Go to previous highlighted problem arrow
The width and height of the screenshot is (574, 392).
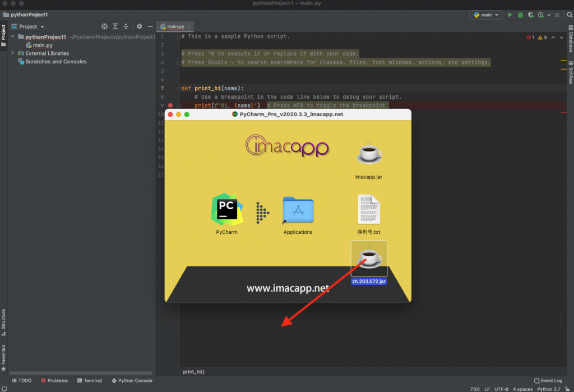point(553,38)
